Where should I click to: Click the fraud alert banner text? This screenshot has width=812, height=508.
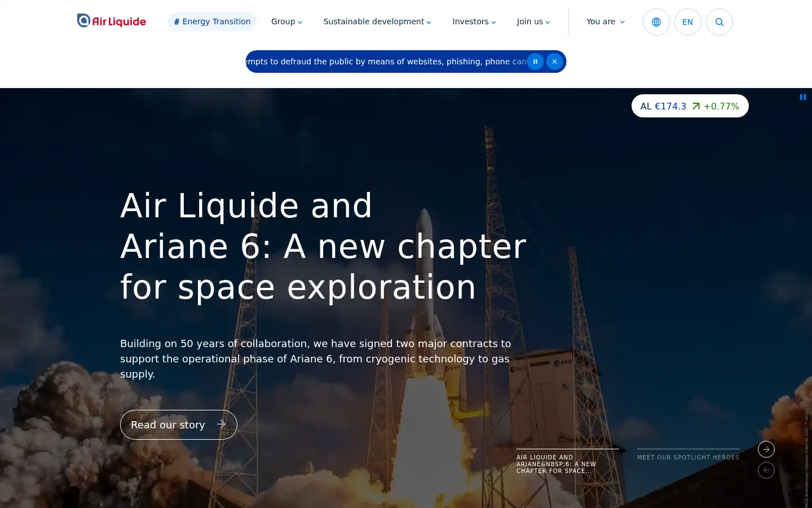386,62
